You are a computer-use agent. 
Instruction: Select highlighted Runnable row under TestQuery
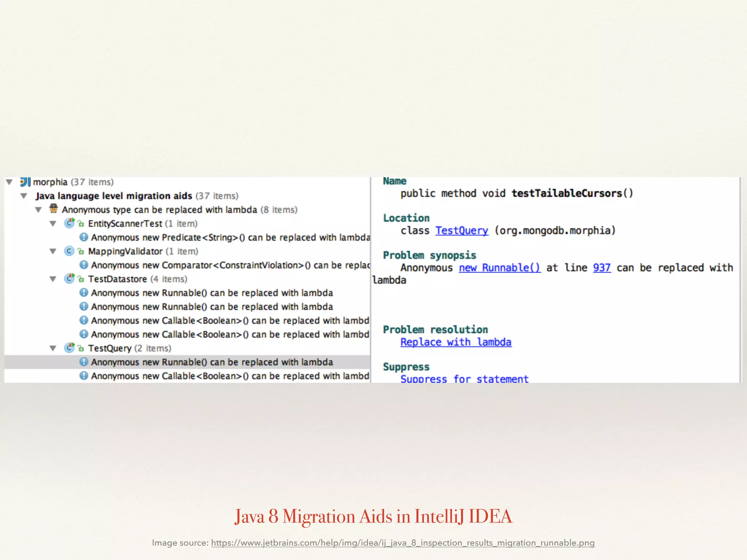(x=187, y=362)
